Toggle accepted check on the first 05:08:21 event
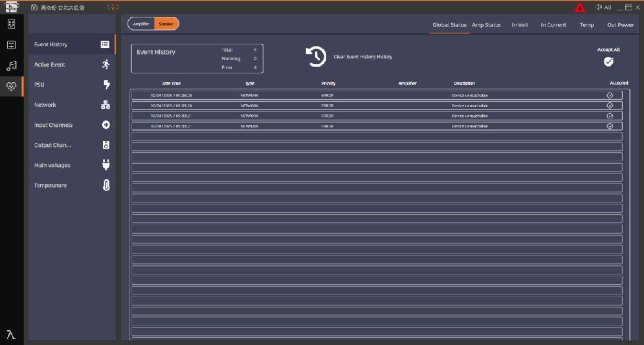 point(610,116)
